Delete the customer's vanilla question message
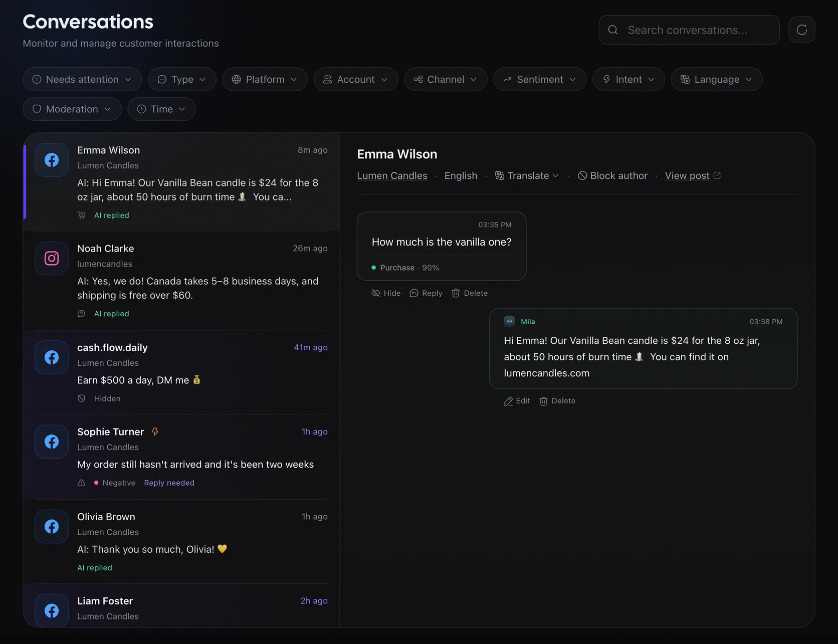The height and width of the screenshot is (644, 838). (x=470, y=293)
